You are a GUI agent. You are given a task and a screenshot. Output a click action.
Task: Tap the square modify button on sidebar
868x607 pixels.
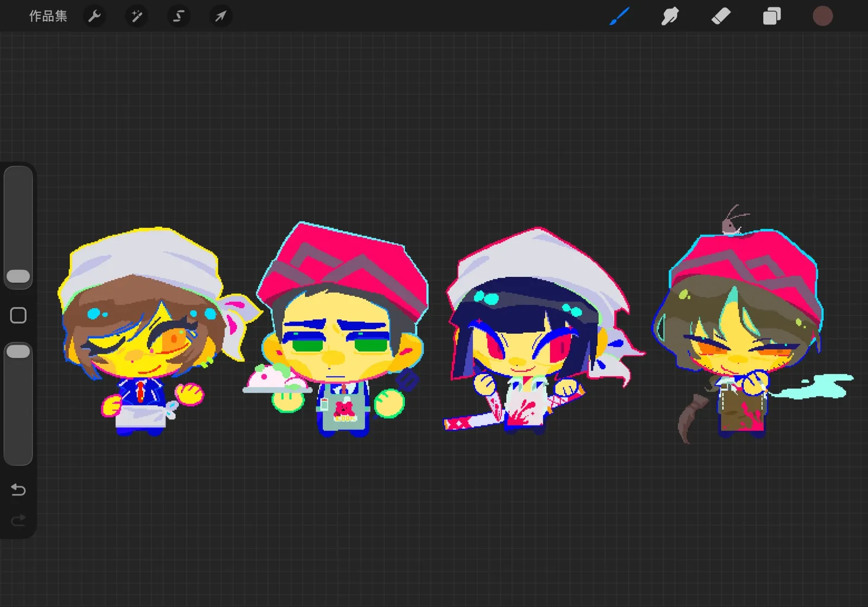(18, 315)
